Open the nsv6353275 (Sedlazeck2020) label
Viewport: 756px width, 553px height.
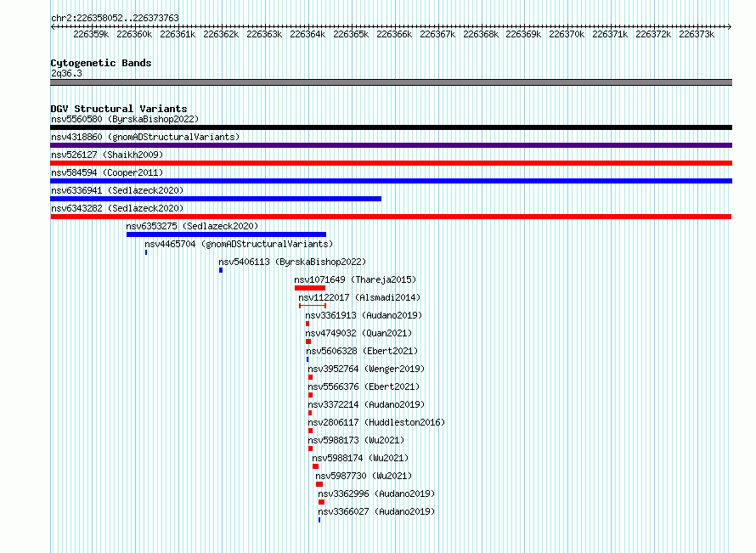click(192, 226)
